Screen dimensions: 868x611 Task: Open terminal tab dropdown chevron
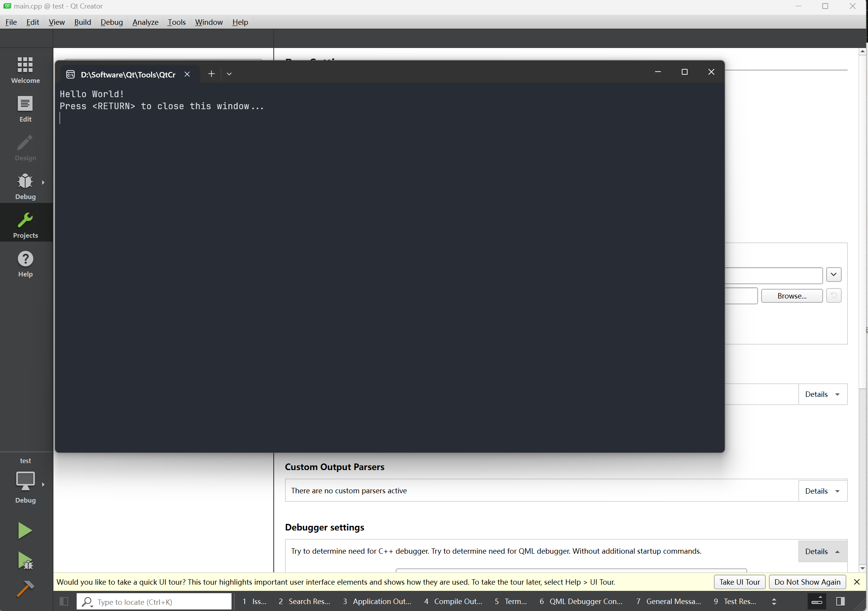click(229, 74)
